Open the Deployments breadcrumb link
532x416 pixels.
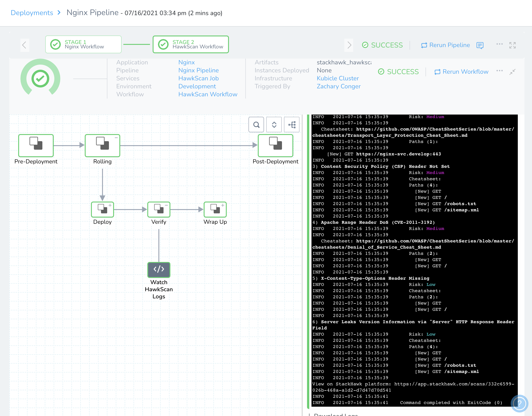coord(32,13)
